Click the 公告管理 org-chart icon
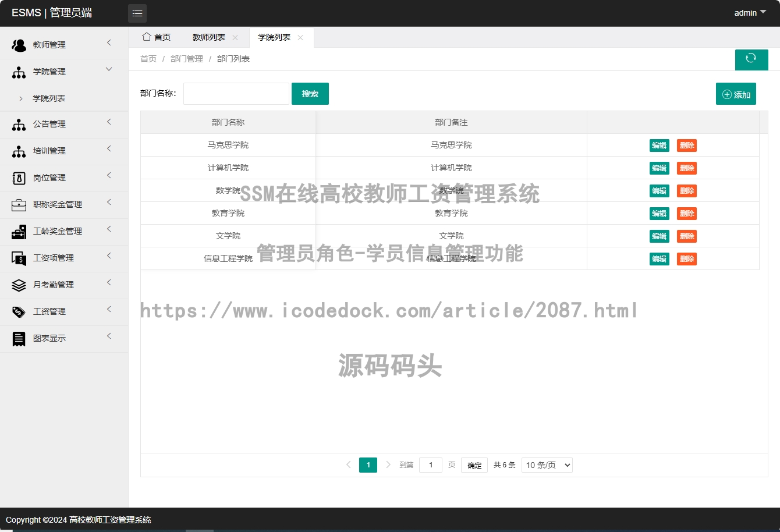Image resolution: width=780 pixels, height=532 pixels. coord(19,125)
